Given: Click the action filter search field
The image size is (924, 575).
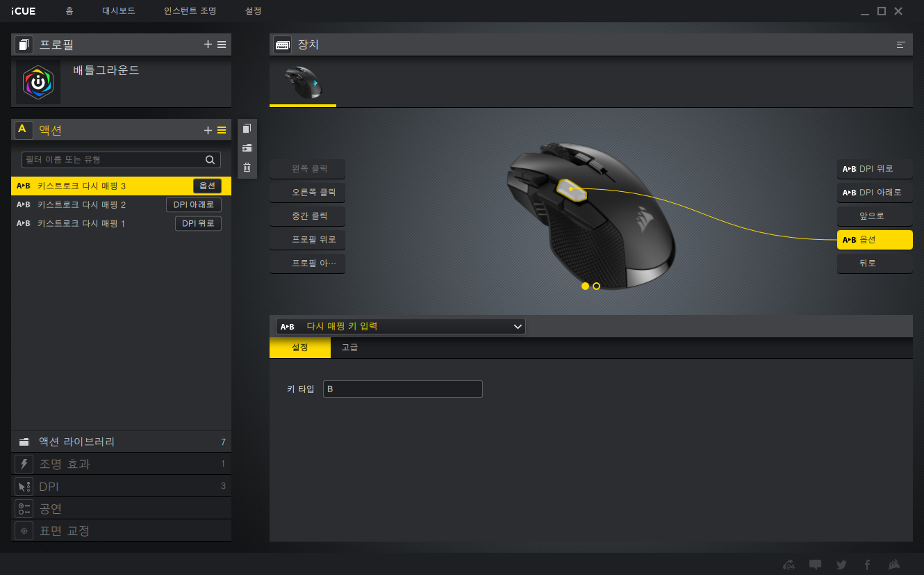Looking at the screenshot, I should [121, 160].
